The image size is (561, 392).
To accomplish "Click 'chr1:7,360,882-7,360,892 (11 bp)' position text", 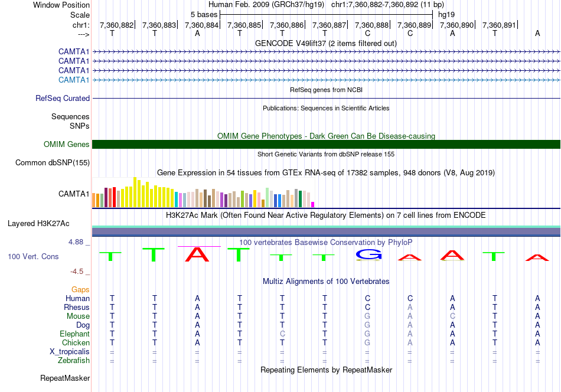I will pos(387,5).
